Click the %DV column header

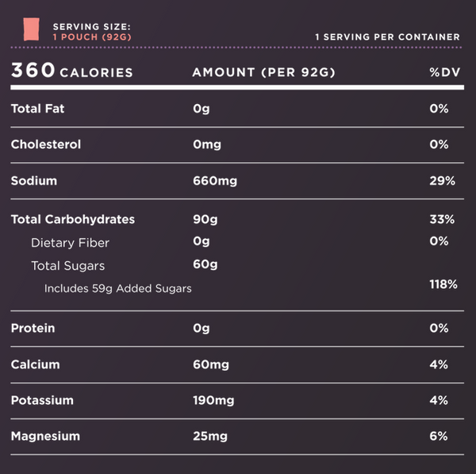click(445, 72)
